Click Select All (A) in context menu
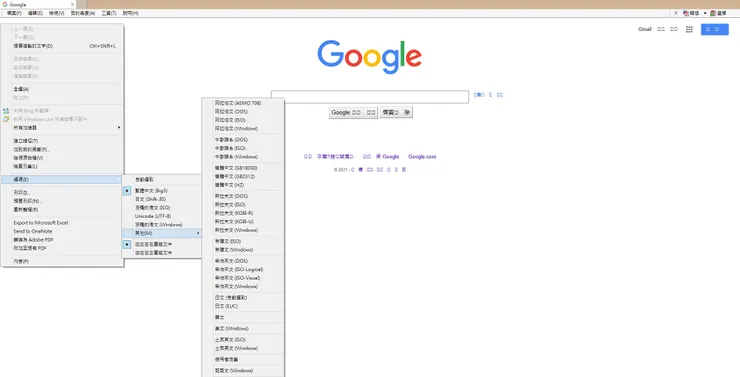 click(62, 89)
